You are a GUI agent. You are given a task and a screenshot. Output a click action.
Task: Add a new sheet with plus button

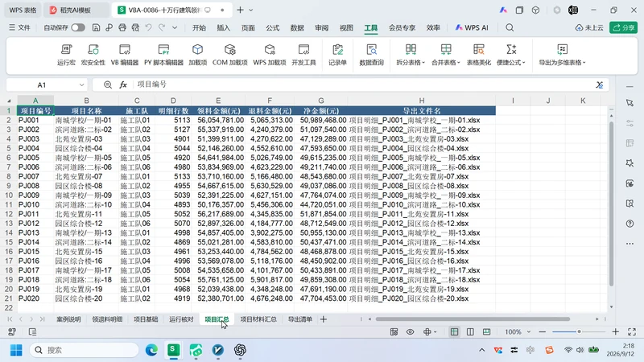coord(324,319)
